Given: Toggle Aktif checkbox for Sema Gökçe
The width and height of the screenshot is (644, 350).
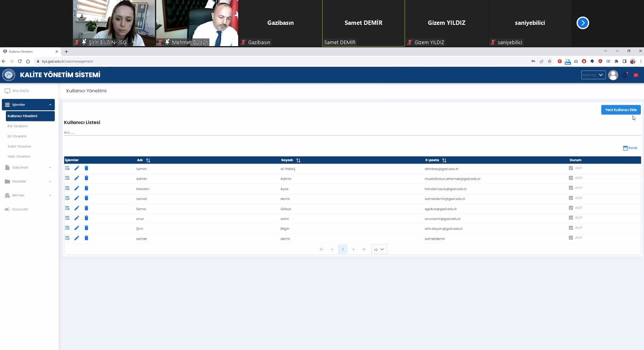Looking at the screenshot, I should click(x=571, y=208).
